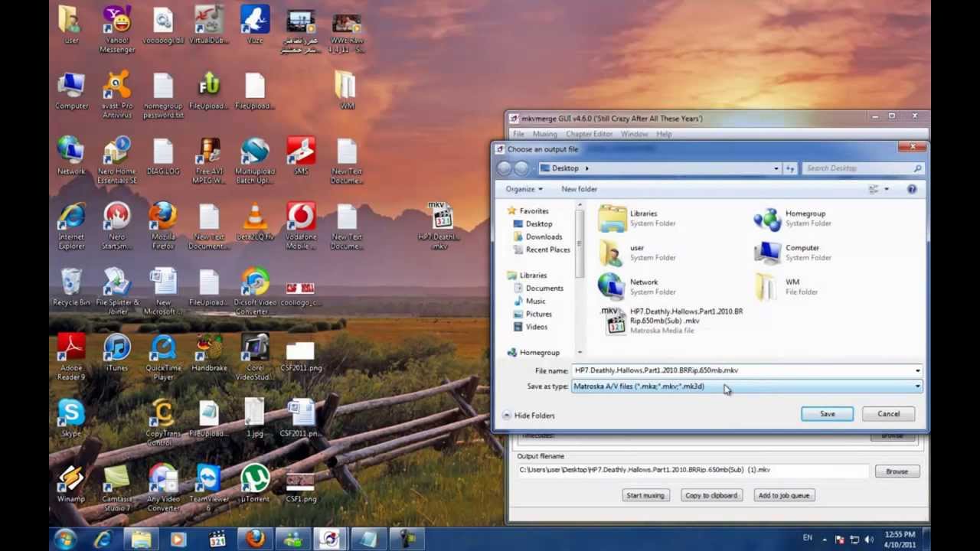Open the Winamp desktop shortcut
980x551 pixels.
tap(71, 484)
